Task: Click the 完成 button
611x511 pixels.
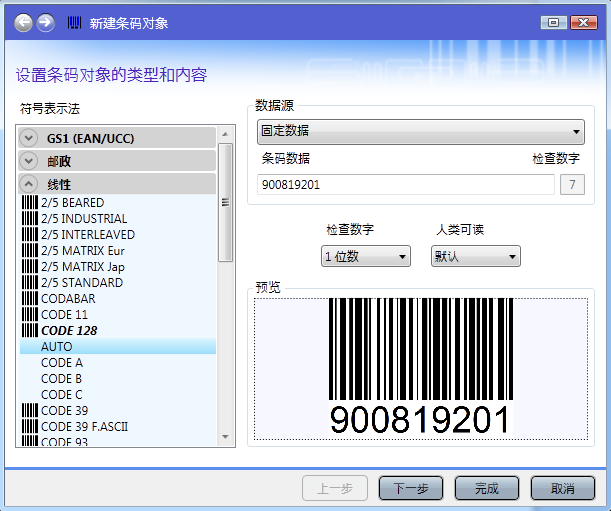Action: tap(487, 488)
